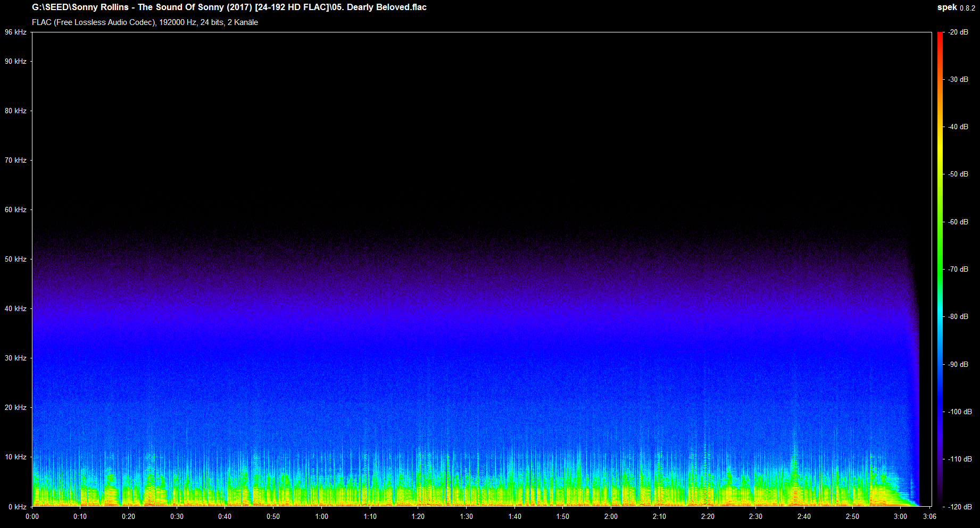Click the 50 kHz frequency label

[16, 259]
